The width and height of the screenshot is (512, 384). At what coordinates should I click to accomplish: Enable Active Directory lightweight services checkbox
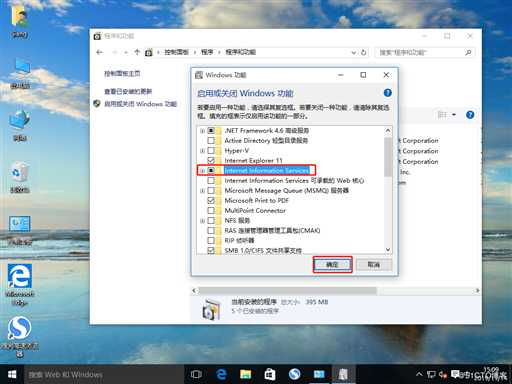point(211,141)
